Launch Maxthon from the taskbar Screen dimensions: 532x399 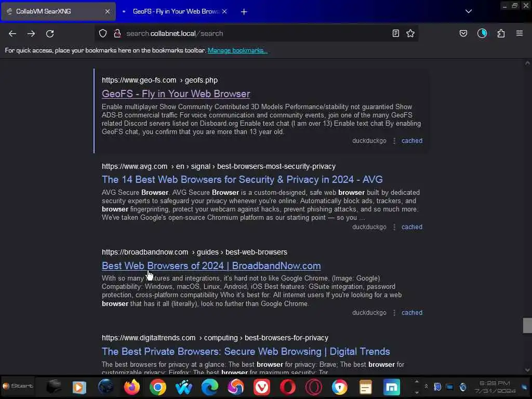[x=392, y=387]
